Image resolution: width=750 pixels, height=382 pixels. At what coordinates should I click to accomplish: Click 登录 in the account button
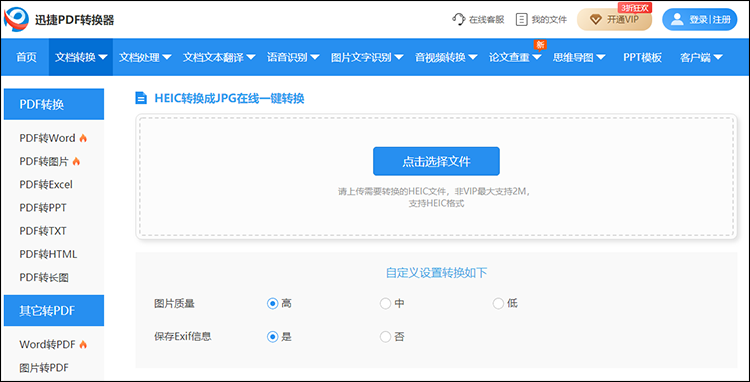[x=698, y=20]
